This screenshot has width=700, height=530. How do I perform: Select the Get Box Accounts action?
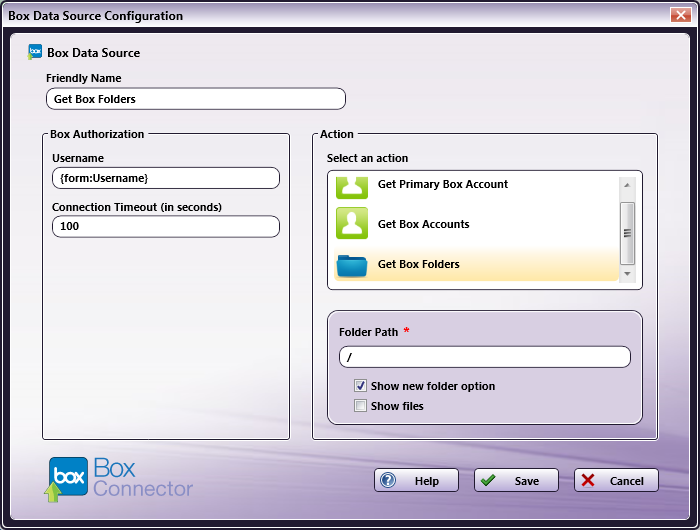point(476,224)
